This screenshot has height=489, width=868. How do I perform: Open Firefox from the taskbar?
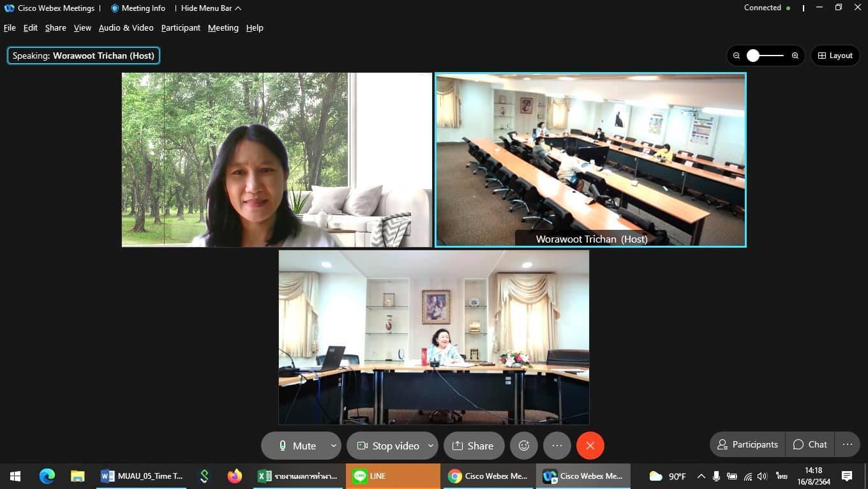click(x=235, y=476)
